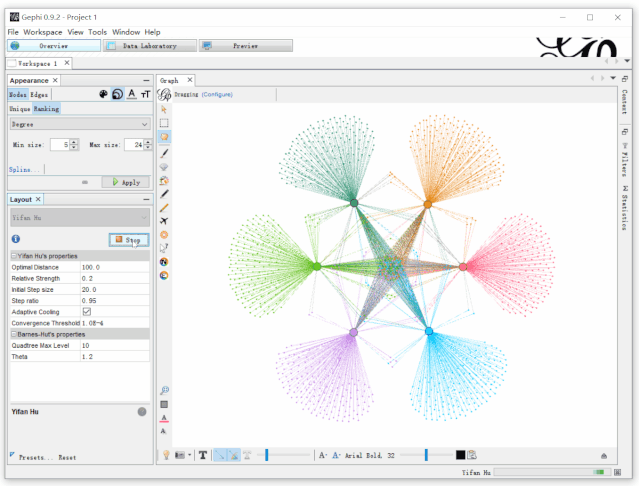
Task: Toggle edges use source node color
Action: (234, 455)
